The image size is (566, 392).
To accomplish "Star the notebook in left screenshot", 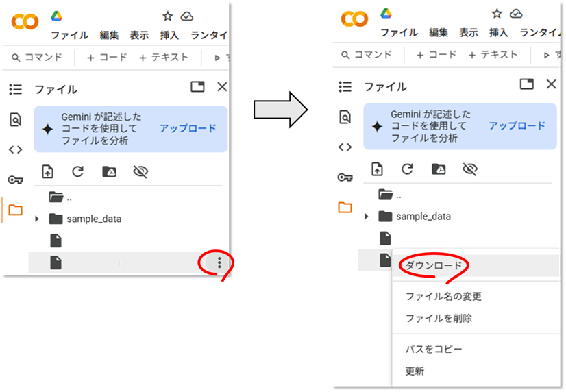I will click(x=167, y=16).
